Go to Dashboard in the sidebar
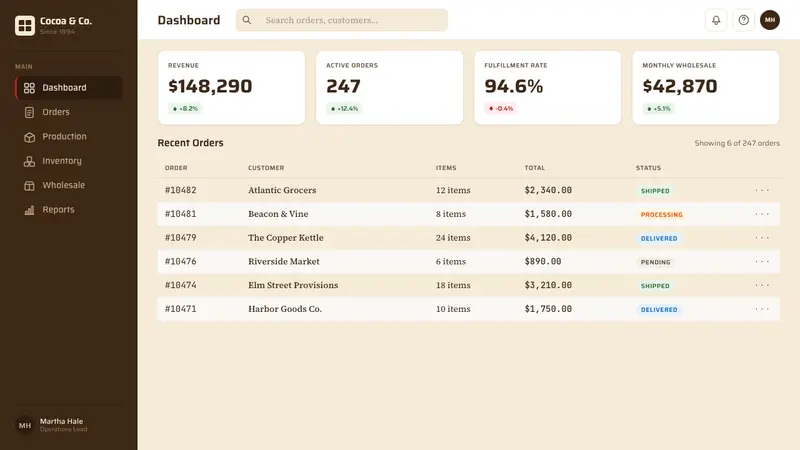This screenshot has height=450, width=800. [68, 88]
